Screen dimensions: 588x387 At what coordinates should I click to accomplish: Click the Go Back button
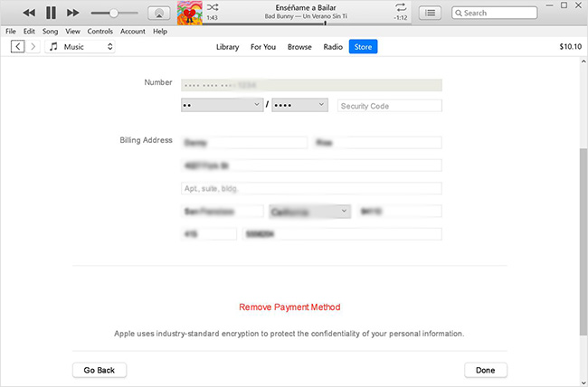[x=100, y=370]
